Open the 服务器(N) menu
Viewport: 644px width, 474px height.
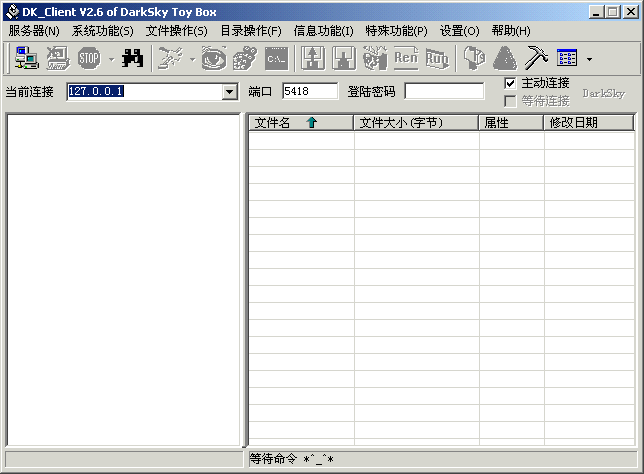(34, 31)
